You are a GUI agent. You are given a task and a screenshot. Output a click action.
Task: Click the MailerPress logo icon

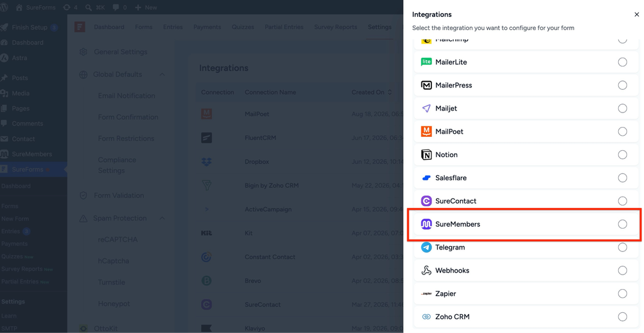pos(426,85)
